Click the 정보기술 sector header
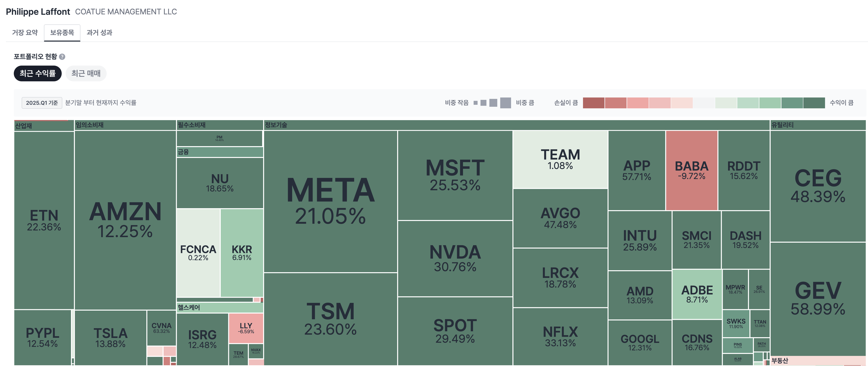The image size is (868, 375). pyautogui.click(x=276, y=125)
